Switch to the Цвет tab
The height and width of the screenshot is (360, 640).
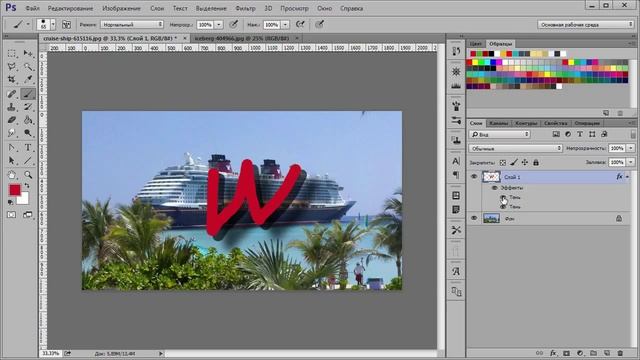476,44
